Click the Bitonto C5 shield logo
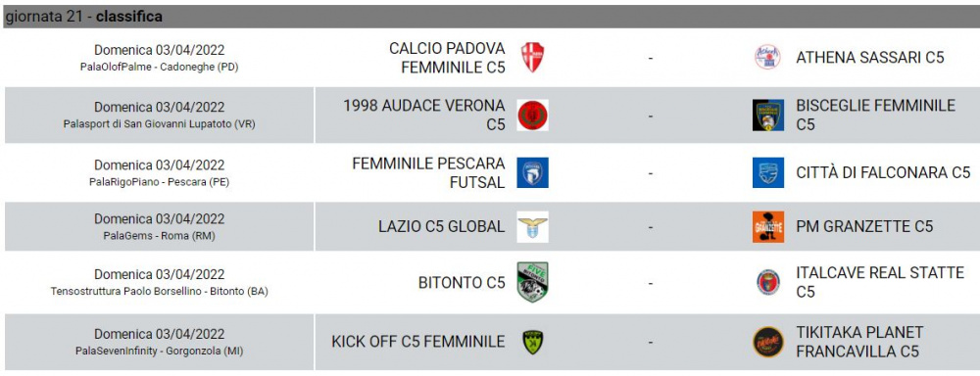 (532, 282)
